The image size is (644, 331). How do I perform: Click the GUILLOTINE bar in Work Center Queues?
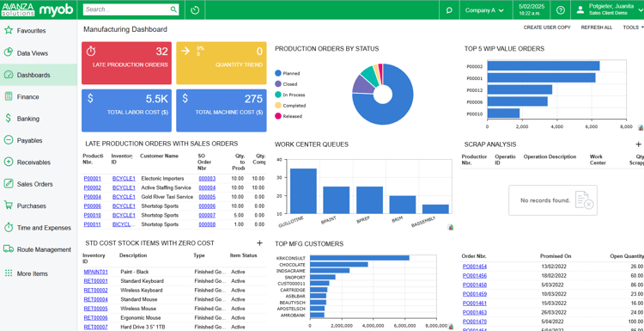pos(303,191)
